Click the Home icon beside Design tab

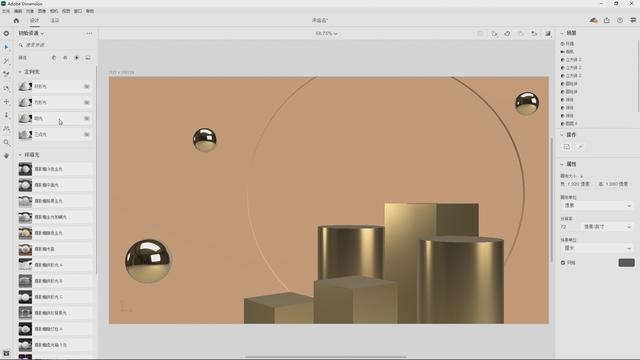coord(16,20)
